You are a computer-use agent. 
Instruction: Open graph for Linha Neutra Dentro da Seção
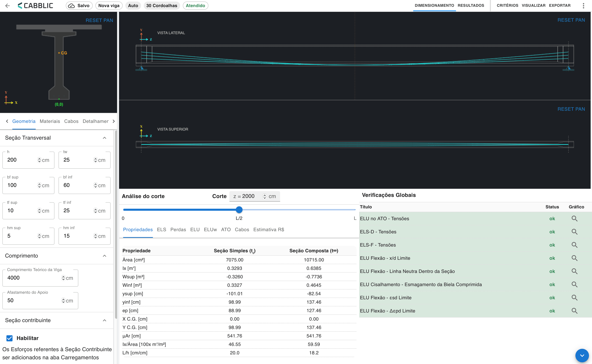[574, 271]
